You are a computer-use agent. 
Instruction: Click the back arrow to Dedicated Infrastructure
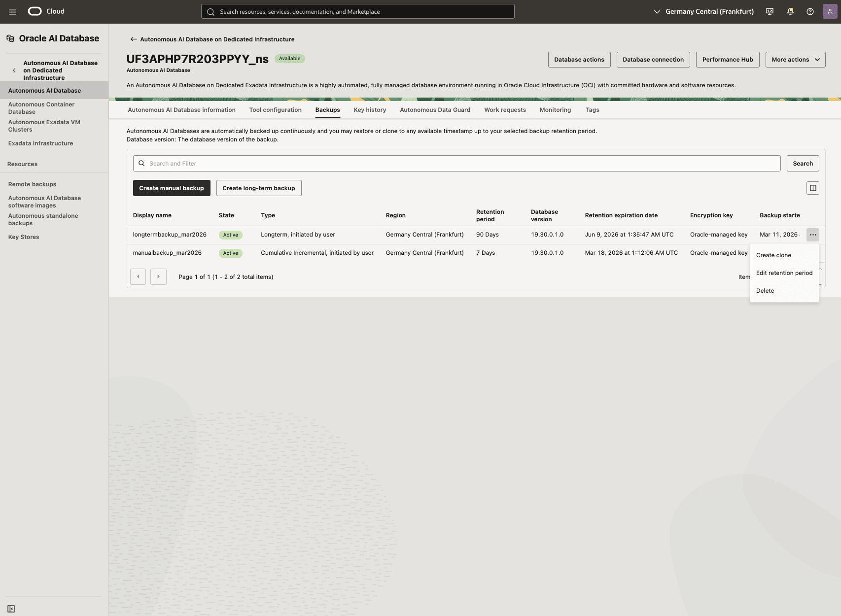click(x=133, y=39)
